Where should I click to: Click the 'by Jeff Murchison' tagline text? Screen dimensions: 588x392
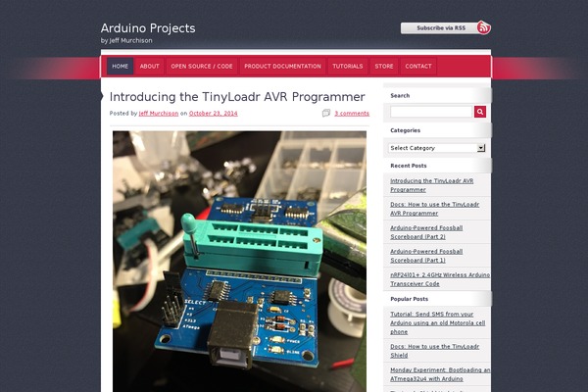[x=126, y=40]
